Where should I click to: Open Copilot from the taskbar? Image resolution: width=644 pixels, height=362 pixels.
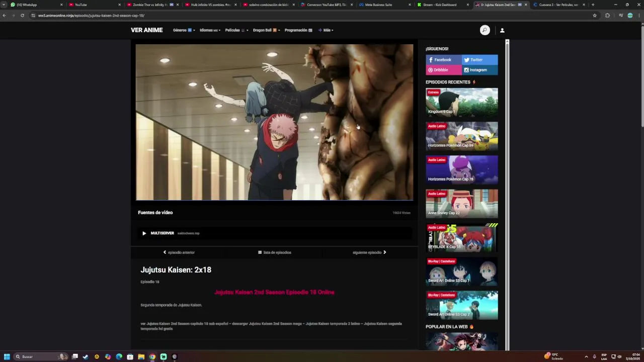pyautogui.click(x=108, y=356)
